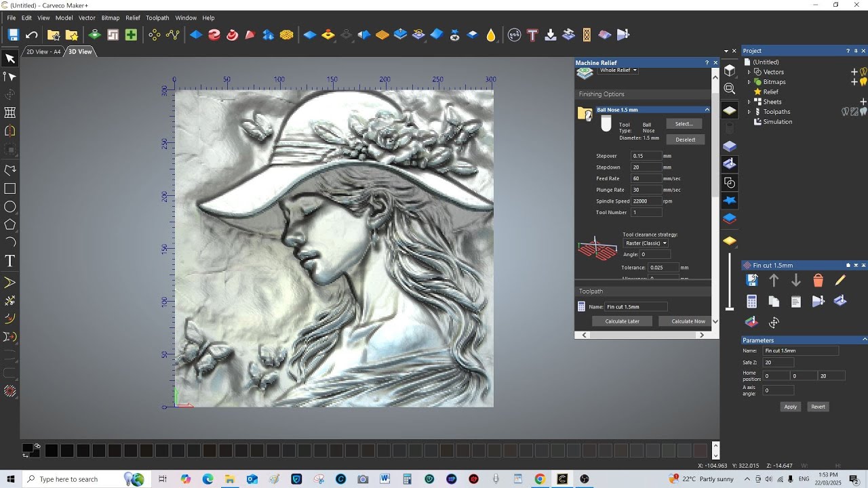Click the copy toolpath pages icon
This screenshot has width=868, height=488.
[x=774, y=302]
